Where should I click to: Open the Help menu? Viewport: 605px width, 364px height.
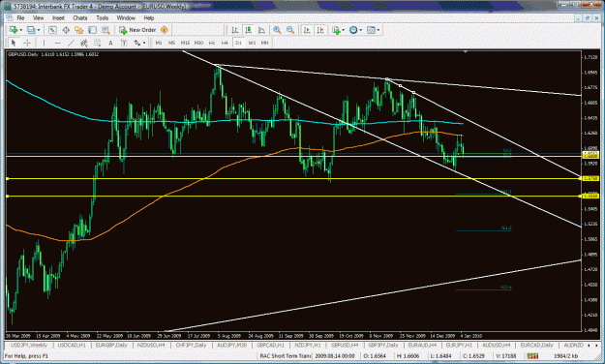coord(148,18)
